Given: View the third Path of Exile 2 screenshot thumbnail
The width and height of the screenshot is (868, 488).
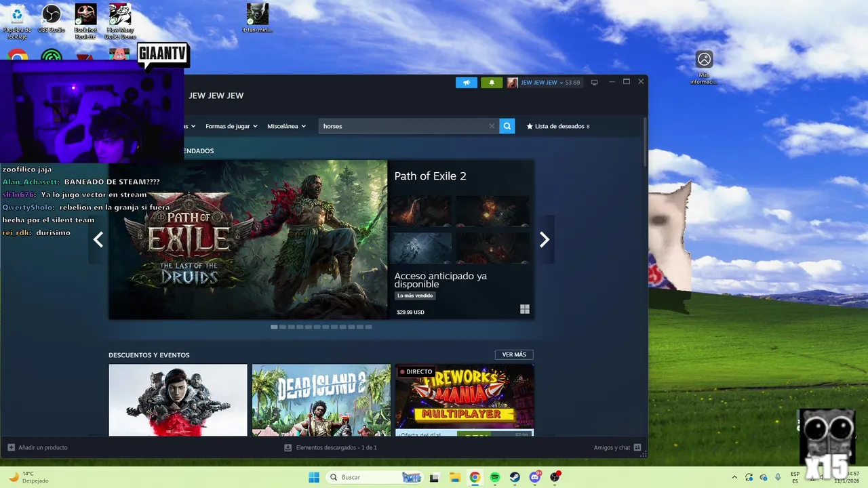Looking at the screenshot, I should pos(420,248).
